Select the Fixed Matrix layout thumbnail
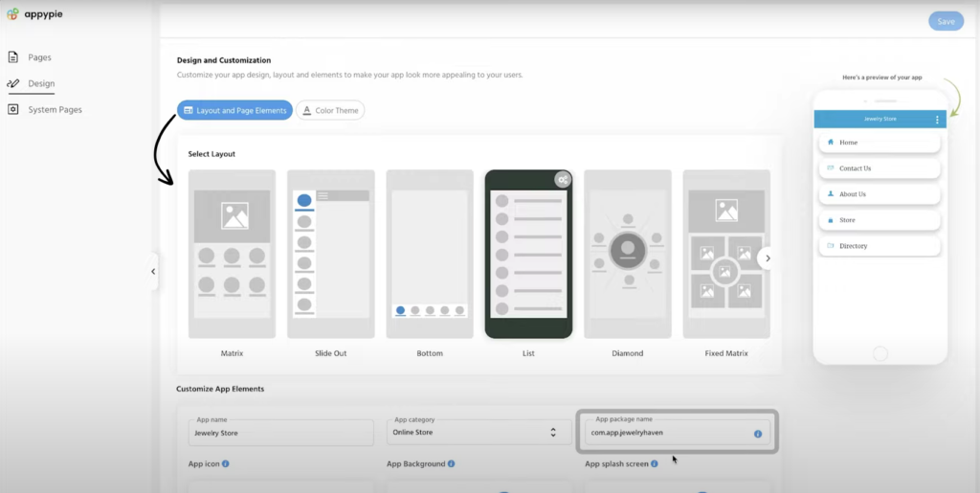Viewport: 980px width, 493px height. [726, 254]
